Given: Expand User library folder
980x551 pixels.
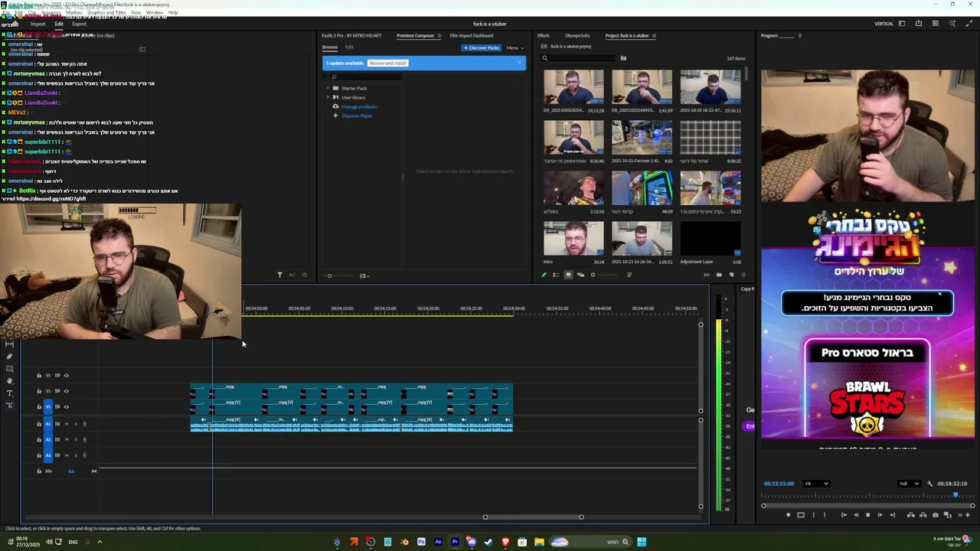Looking at the screenshot, I should click(x=328, y=97).
